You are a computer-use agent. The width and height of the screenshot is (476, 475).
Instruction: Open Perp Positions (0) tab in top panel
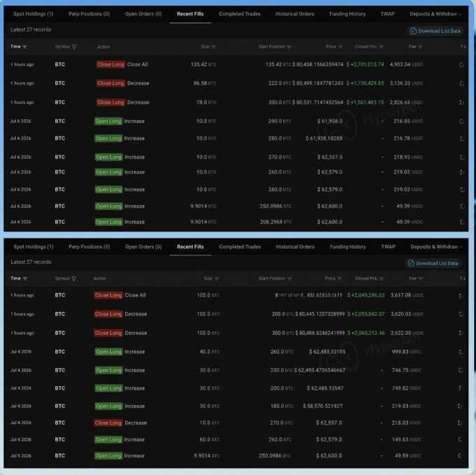[90, 14]
